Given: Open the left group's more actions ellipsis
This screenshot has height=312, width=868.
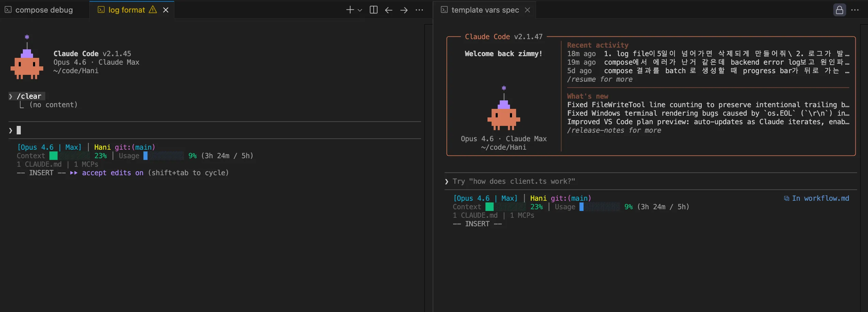Looking at the screenshot, I should pyautogui.click(x=419, y=10).
